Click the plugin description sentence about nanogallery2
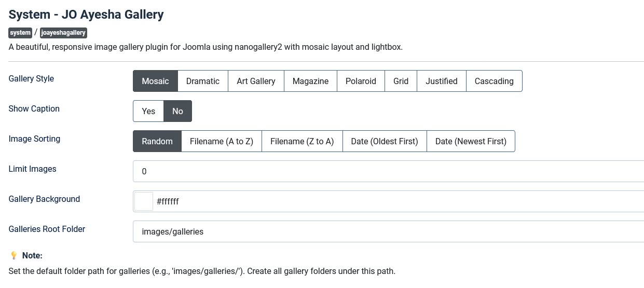 pos(205,47)
